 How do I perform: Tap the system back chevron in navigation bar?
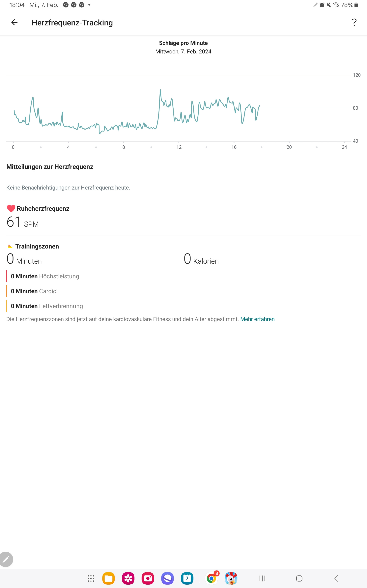[336, 578]
